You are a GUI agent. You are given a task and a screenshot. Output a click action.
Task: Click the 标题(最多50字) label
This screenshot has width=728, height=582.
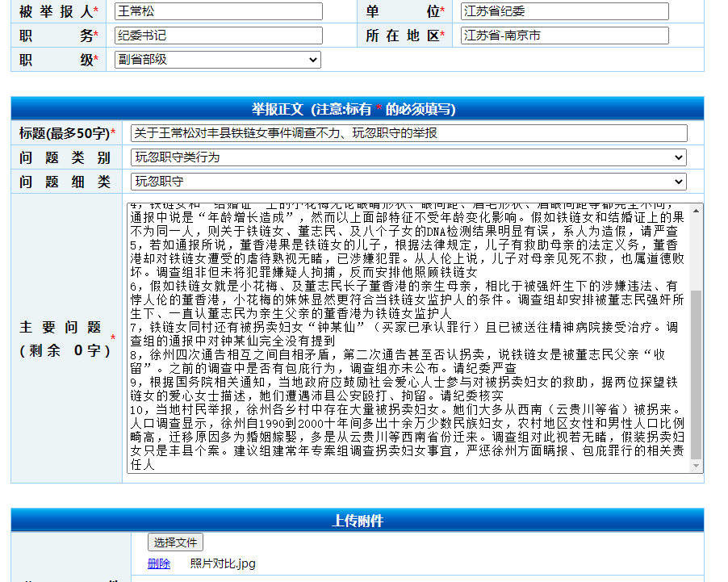pos(67,134)
